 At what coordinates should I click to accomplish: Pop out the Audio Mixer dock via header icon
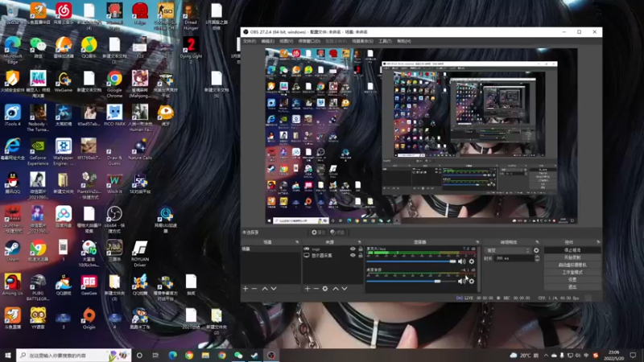click(477, 242)
